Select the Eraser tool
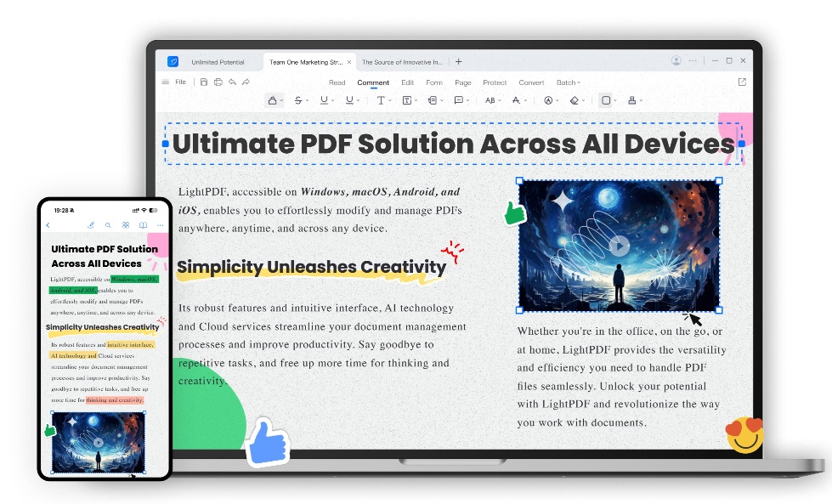Viewport: 832px width, 504px height. coord(574,100)
